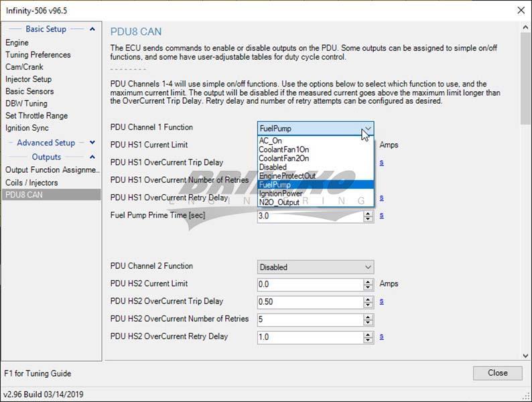This screenshot has height=402, width=532.
Task: Collapse the Advanced Setup section
Action: pyautogui.click(x=92, y=143)
